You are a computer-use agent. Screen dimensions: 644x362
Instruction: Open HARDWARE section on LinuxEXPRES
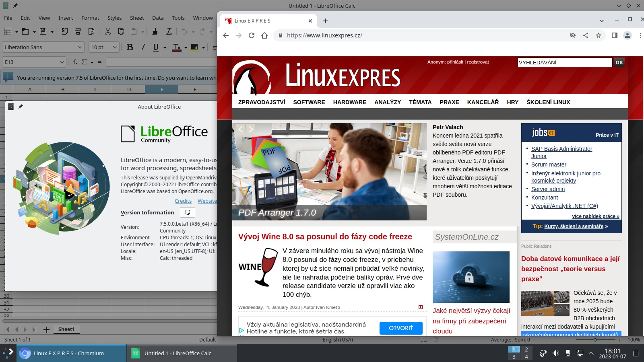click(350, 102)
